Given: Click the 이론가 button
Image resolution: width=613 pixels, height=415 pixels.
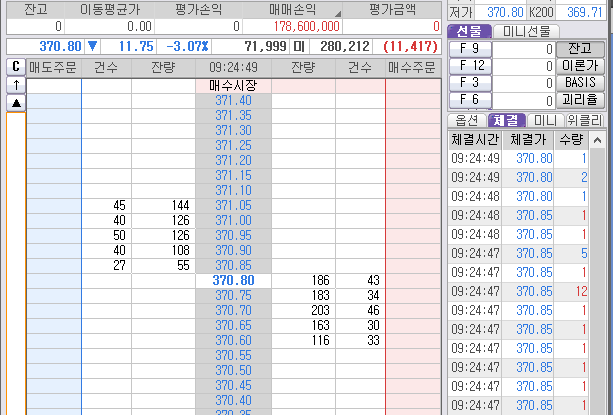Looking at the screenshot, I should 580,66.
